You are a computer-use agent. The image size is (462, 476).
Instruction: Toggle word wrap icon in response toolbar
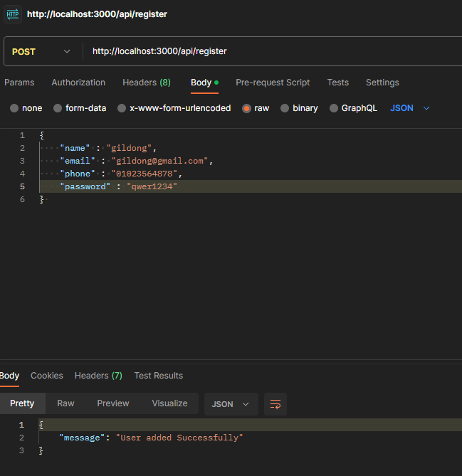pyautogui.click(x=275, y=404)
